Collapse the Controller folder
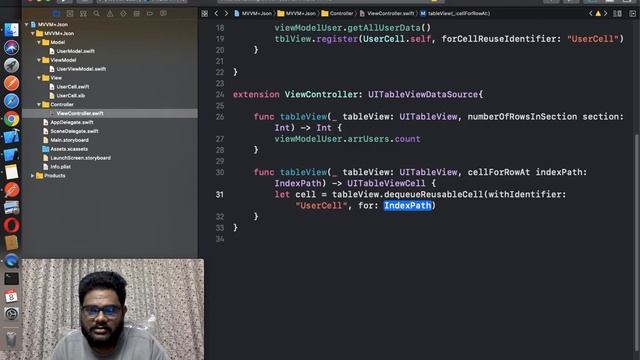The image size is (640, 360). (39, 104)
